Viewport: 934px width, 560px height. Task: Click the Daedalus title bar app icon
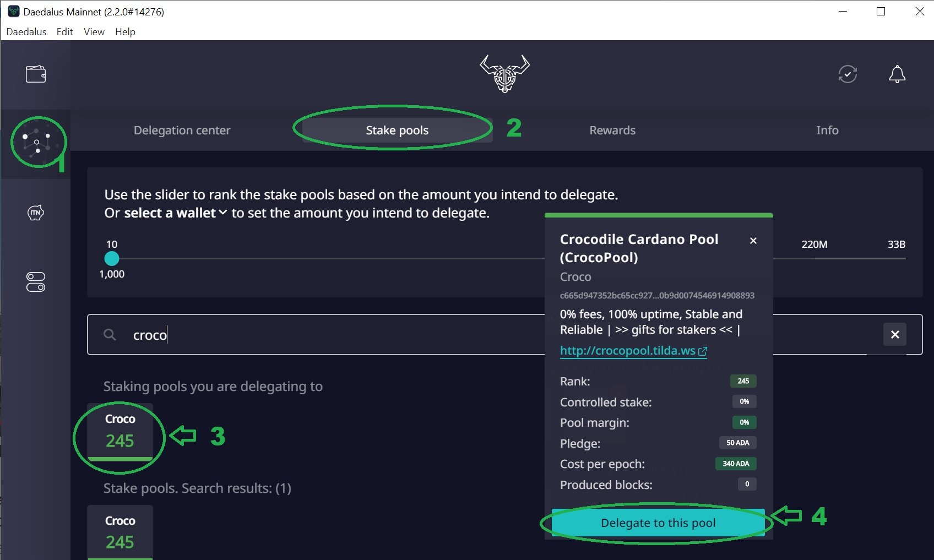(x=13, y=11)
